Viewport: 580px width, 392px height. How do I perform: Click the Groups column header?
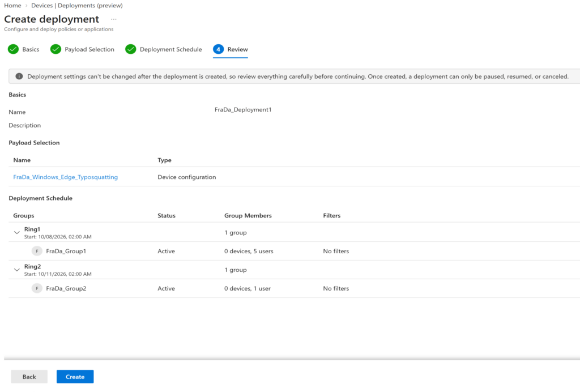[x=24, y=216]
